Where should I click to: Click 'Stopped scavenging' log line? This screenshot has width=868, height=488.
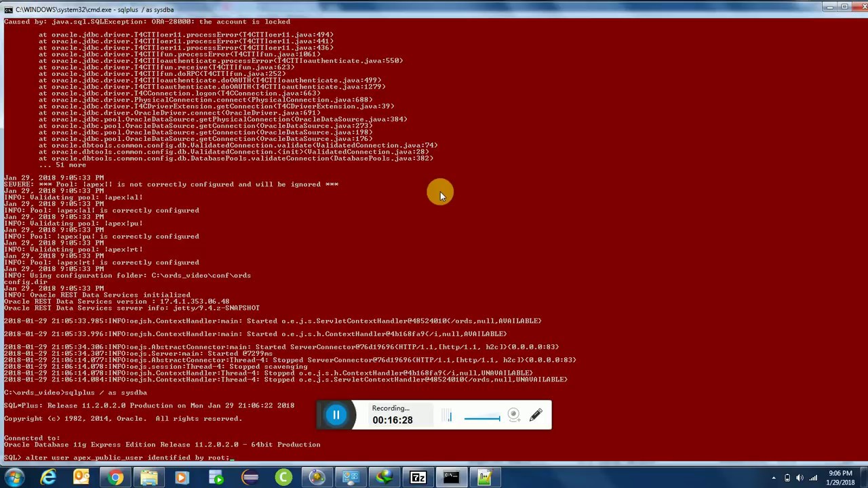tap(156, 367)
